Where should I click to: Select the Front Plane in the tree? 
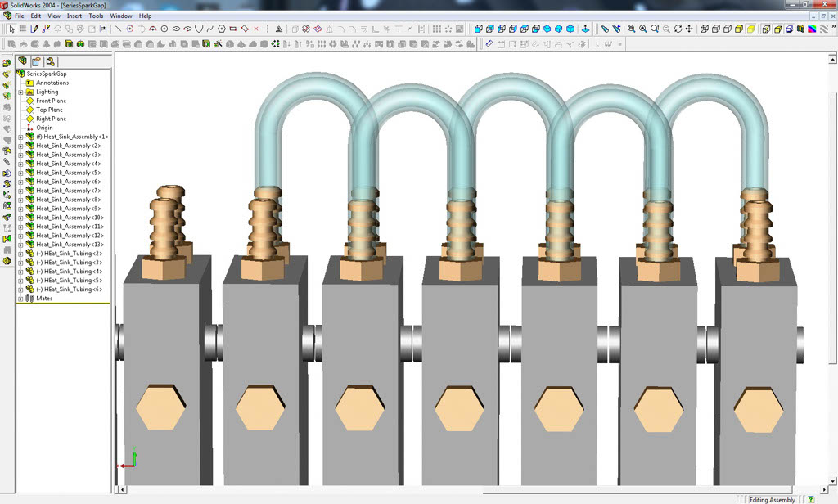click(x=51, y=101)
